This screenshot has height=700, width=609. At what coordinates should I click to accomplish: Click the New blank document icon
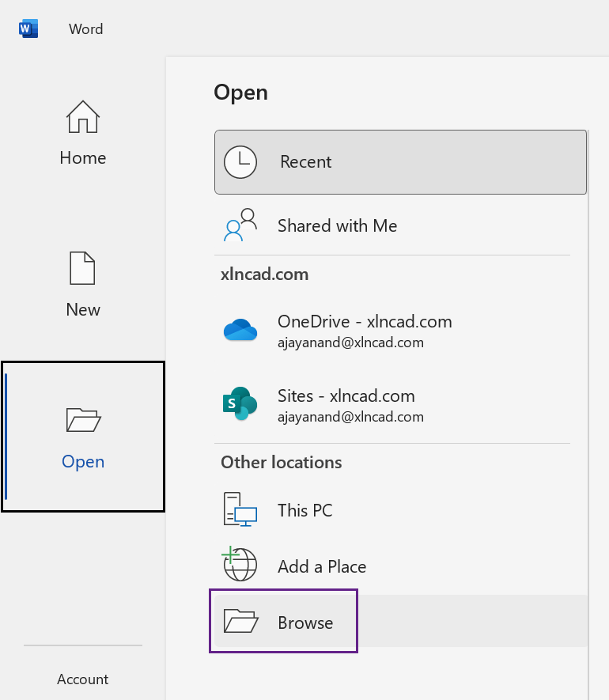point(82,268)
